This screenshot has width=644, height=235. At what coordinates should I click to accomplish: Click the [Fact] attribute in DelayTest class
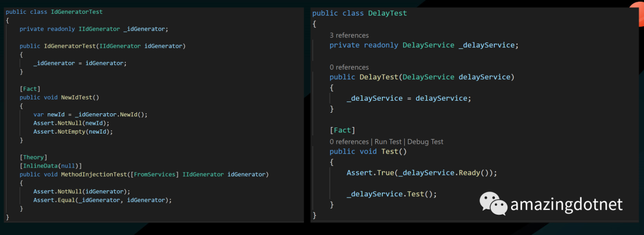click(342, 131)
